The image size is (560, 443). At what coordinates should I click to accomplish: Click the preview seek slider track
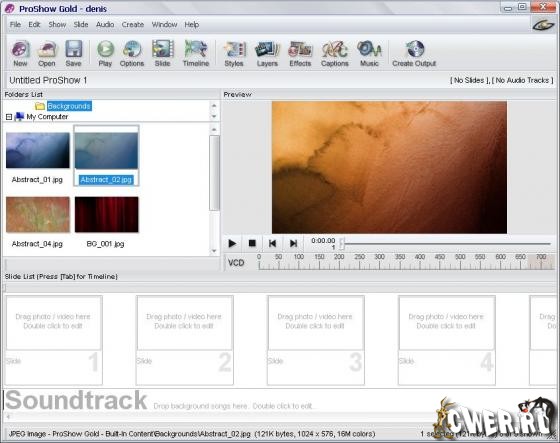point(446,244)
